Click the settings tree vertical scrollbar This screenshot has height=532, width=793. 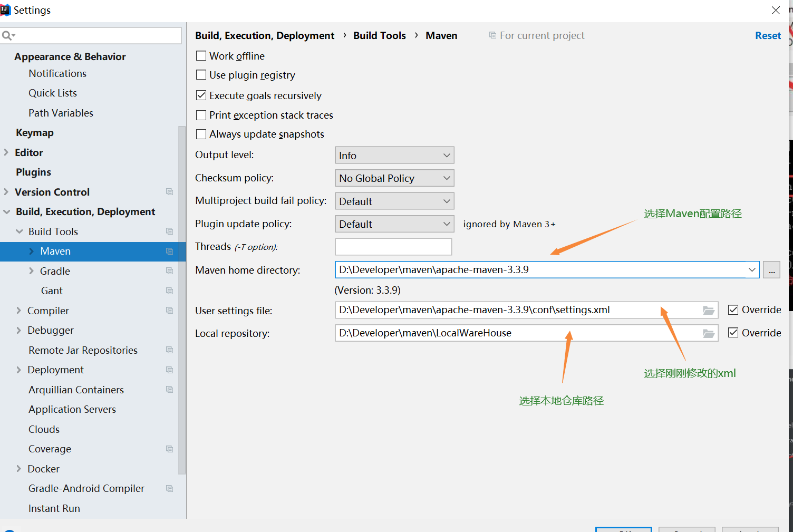tap(182, 301)
